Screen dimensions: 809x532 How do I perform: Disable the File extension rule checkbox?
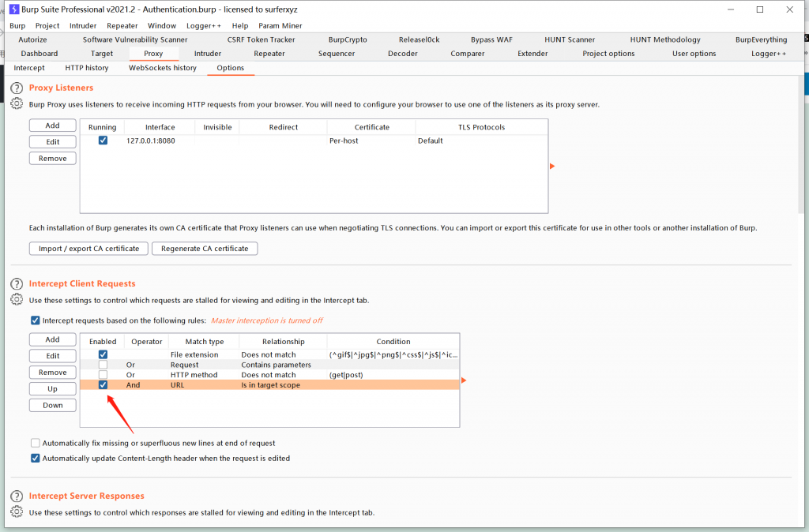click(x=103, y=354)
